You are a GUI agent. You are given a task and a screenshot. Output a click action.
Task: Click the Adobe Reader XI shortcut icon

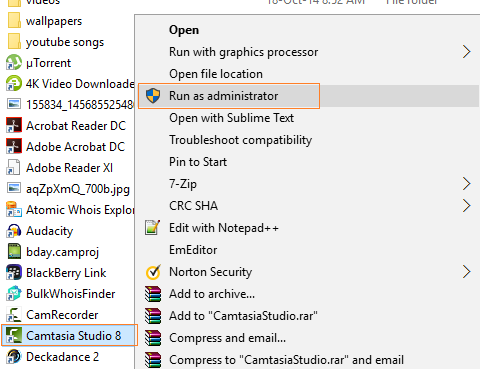14,167
